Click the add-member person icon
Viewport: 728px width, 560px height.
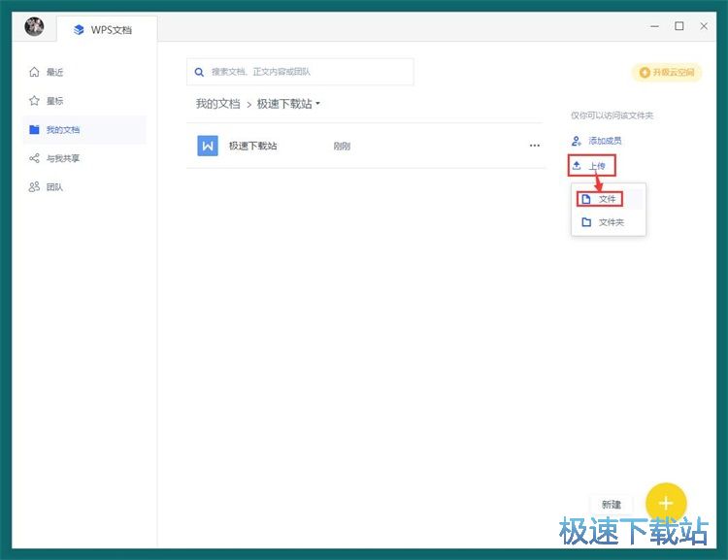click(577, 141)
